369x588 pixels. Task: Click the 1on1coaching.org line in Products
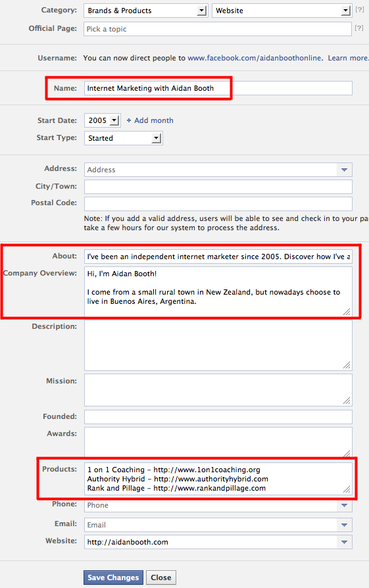[174, 470]
